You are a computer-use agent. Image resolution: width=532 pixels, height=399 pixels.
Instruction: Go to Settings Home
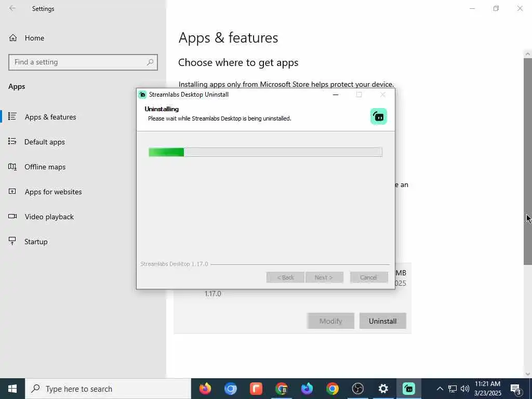click(34, 38)
